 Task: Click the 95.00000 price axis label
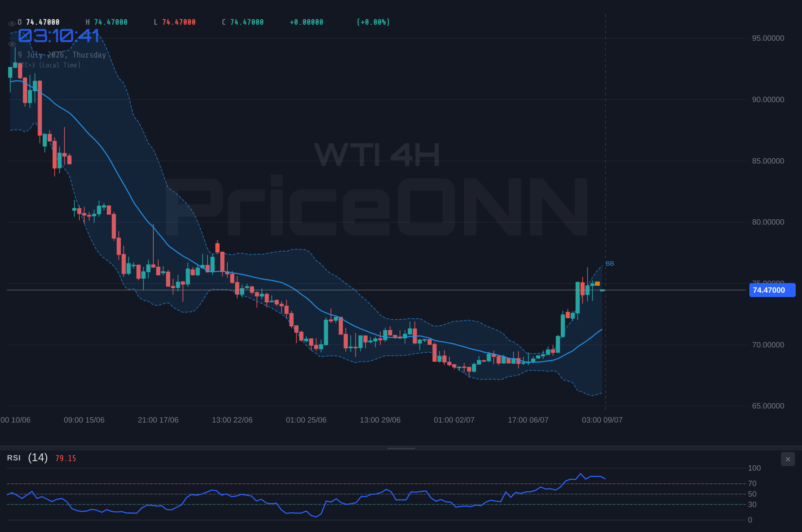(768, 38)
